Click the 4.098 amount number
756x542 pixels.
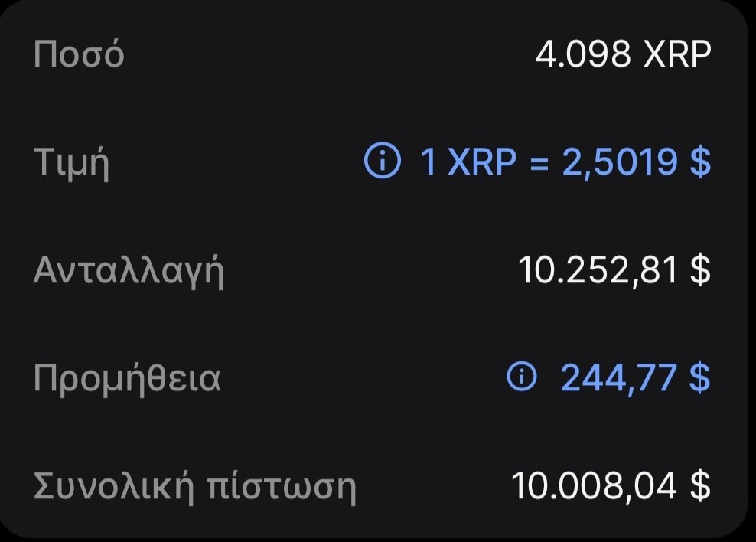tap(585, 55)
